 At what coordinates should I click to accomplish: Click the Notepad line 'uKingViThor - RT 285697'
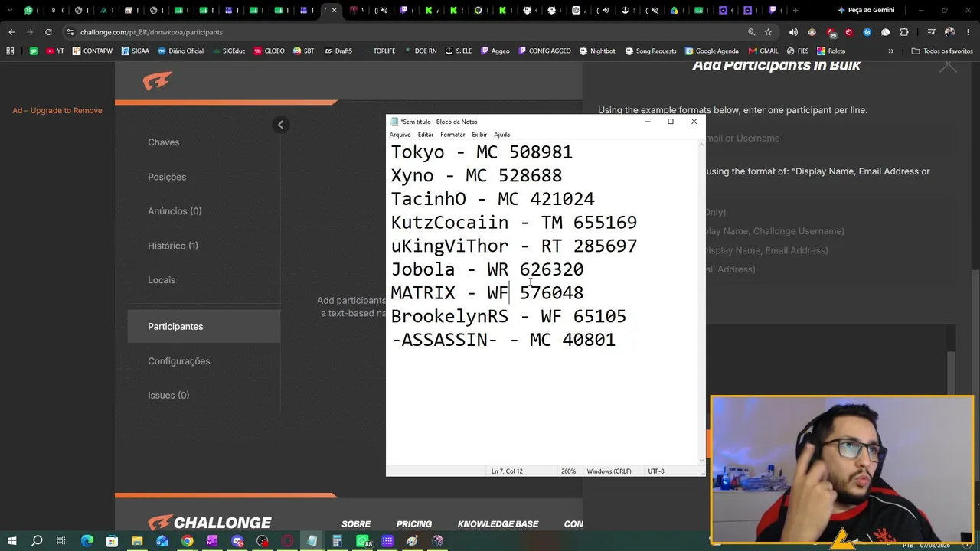pyautogui.click(x=514, y=246)
